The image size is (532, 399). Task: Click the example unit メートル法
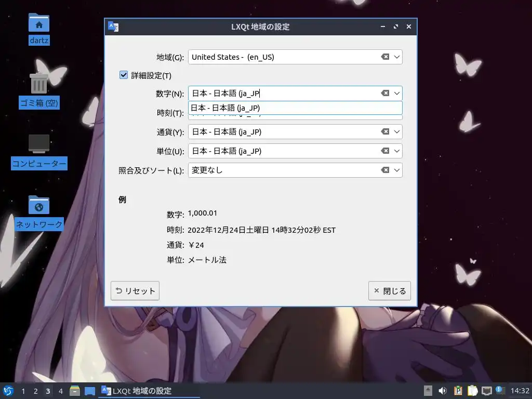207,260
